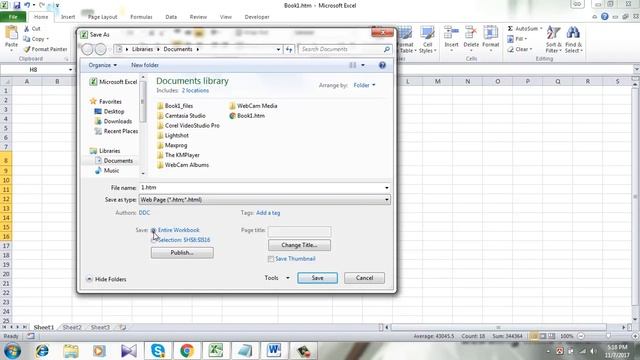Click the Save icon in Quick Access toolbar
Image resolution: width=640 pixels, height=360 pixels.
click(17, 5)
